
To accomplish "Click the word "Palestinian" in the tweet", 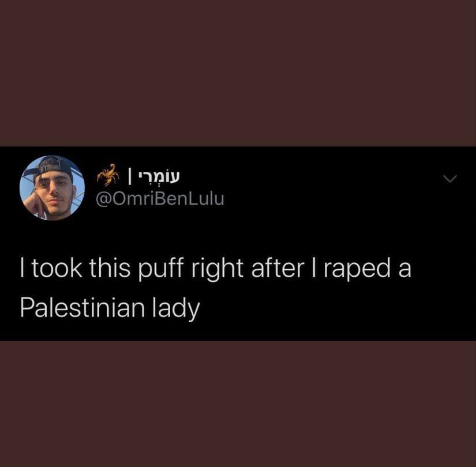I will click(x=83, y=308).
